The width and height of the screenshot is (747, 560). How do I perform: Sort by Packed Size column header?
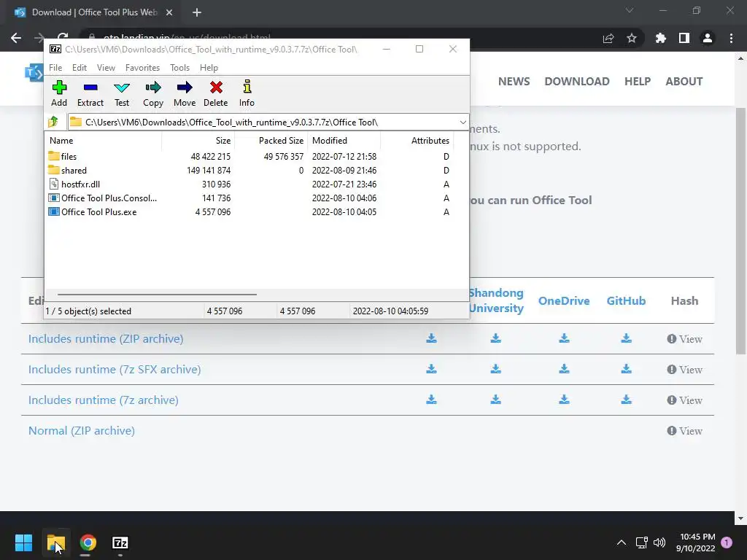(271, 141)
